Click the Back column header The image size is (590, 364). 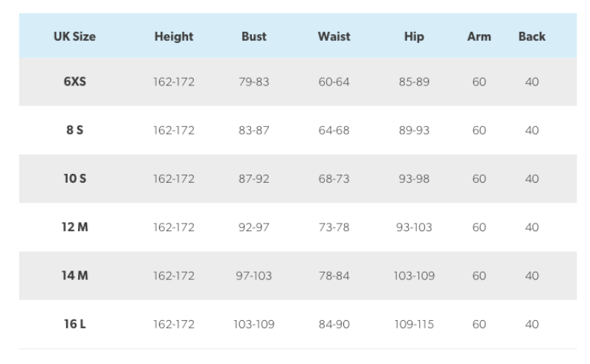[532, 36]
